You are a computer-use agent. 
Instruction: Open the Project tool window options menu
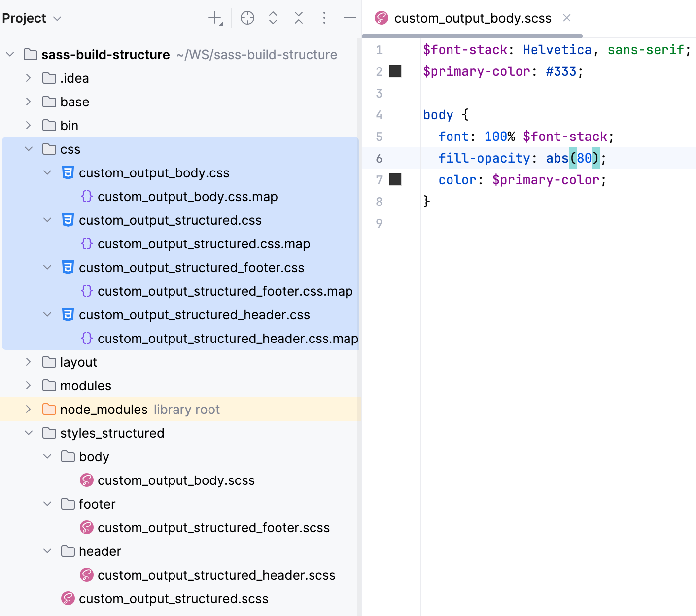tap(324, 18)
